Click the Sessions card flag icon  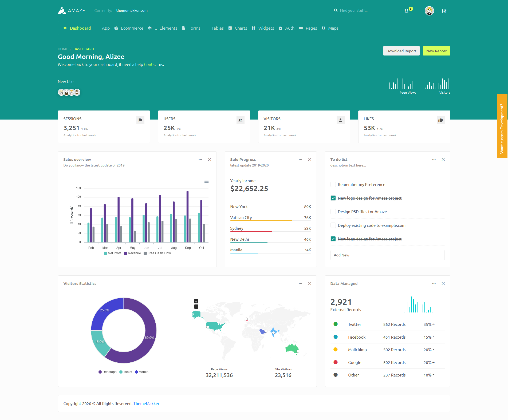click(140, 120)
